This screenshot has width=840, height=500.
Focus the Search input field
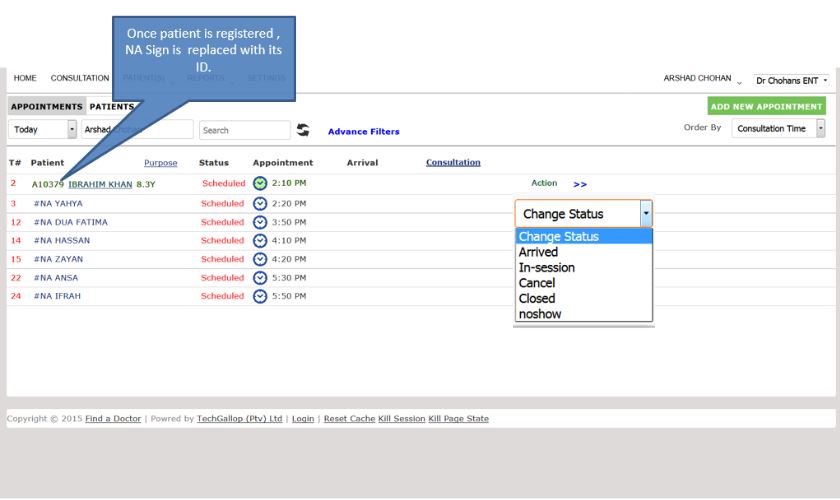click(245, 130)
